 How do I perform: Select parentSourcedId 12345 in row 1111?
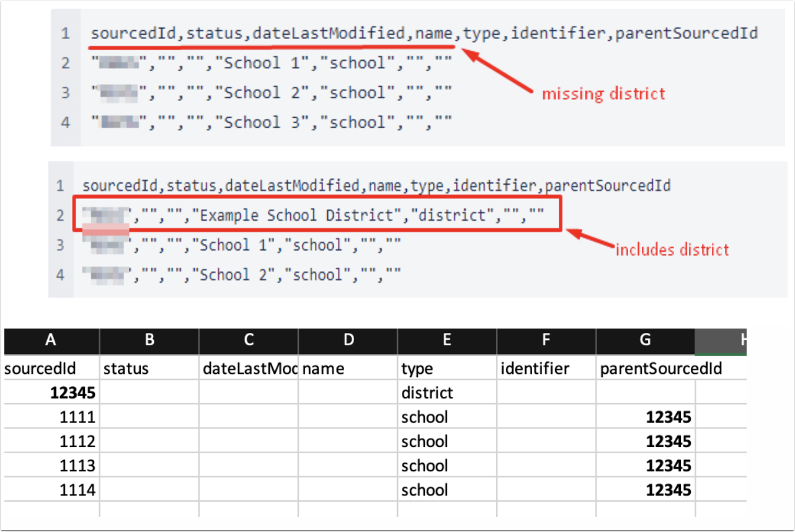pos(646,417)
